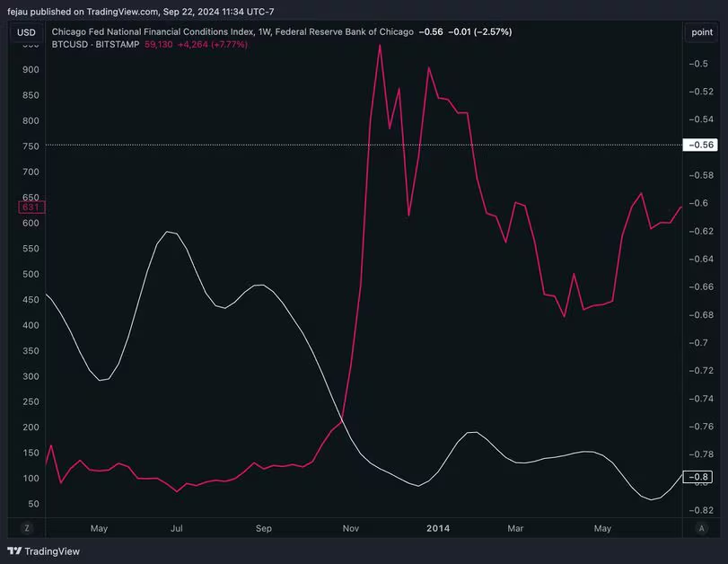Click the 50 tick on left price axis

(33, 504)
